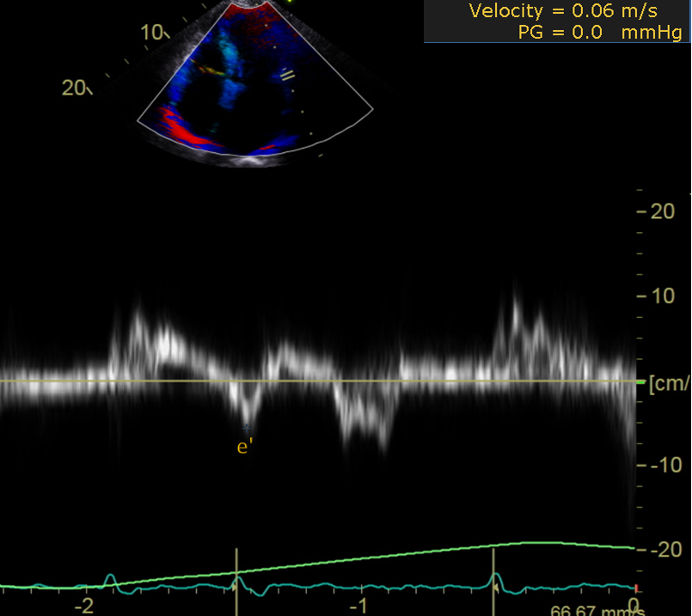692x616 pixels.
Task: Click the +20 velocity scale label
Action: tap(662, 211)
